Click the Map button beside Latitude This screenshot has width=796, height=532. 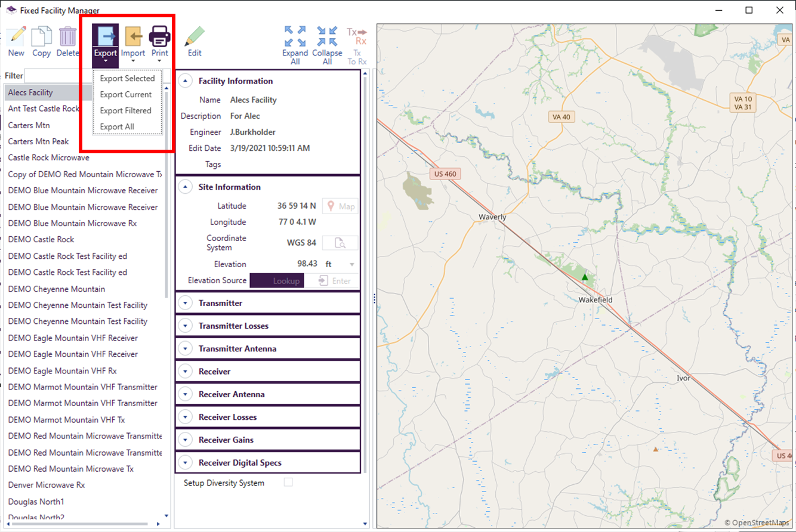341,206
